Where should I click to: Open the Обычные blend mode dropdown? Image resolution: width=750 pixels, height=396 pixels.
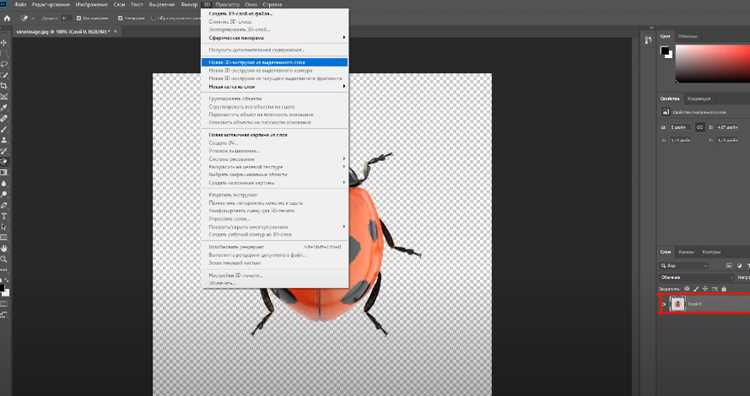point(696,277)
